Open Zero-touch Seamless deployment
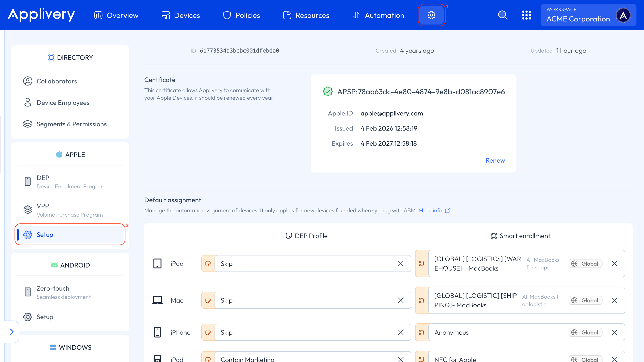This screenshot has height=362, width=644. click(x=63, y=292)
